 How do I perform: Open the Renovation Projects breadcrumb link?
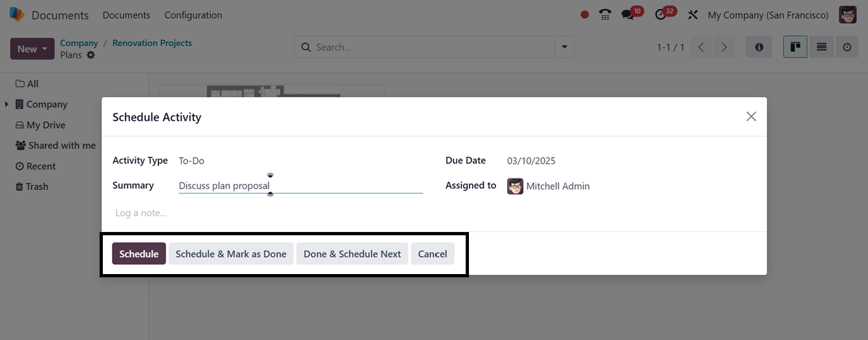152,43
